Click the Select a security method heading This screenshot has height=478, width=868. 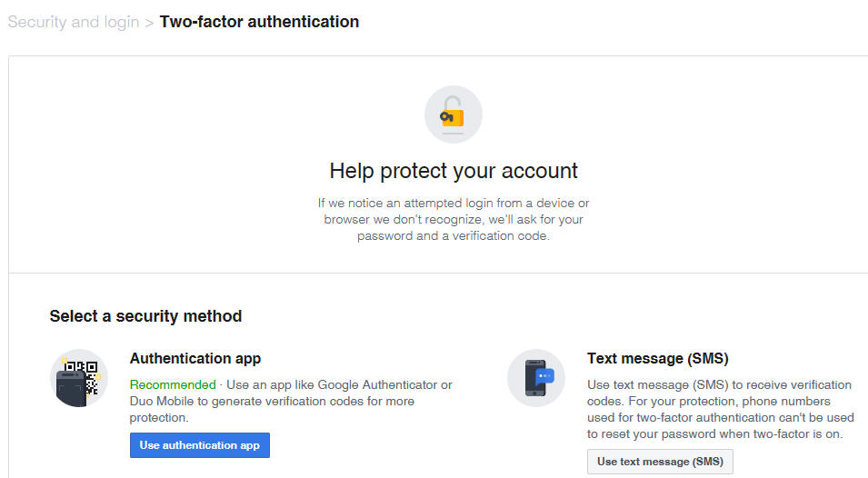(145, 316)
